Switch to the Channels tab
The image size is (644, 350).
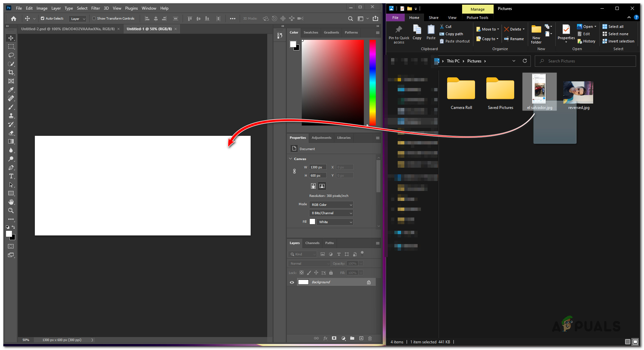click(312, 243)
